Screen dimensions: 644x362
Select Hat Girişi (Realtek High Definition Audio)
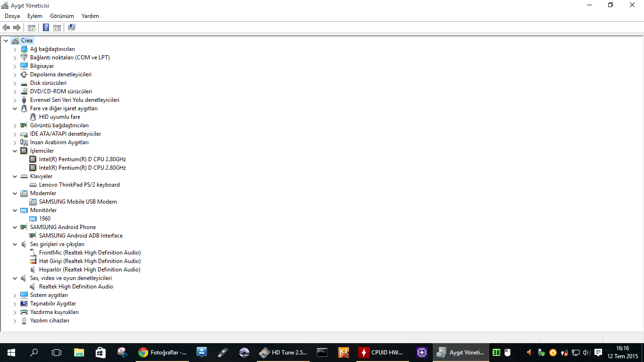90,261
